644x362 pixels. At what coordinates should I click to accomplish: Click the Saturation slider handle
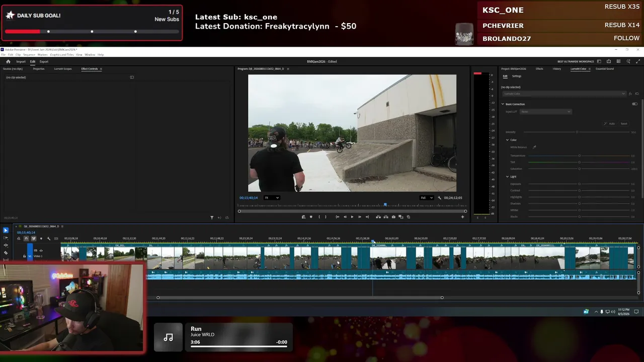580,169
